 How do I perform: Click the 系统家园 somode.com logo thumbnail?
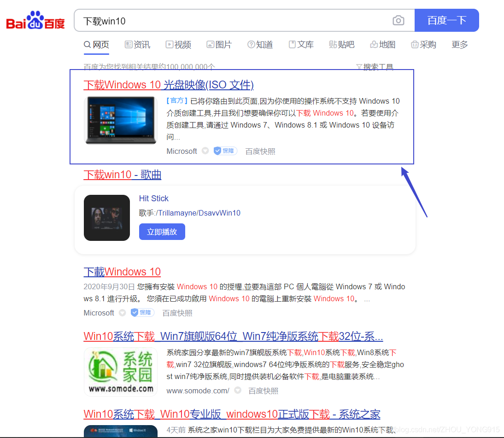(121, 372)
